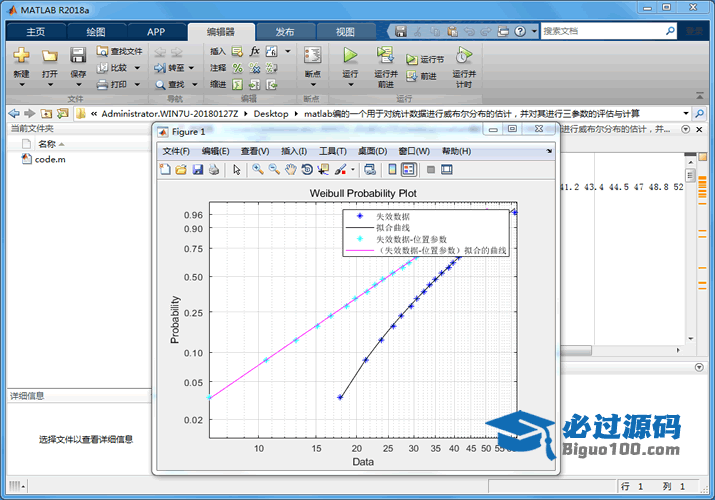715x500 pixels.
Task: Click the Compare (比较) button
Action: click(x=113, y=68)
